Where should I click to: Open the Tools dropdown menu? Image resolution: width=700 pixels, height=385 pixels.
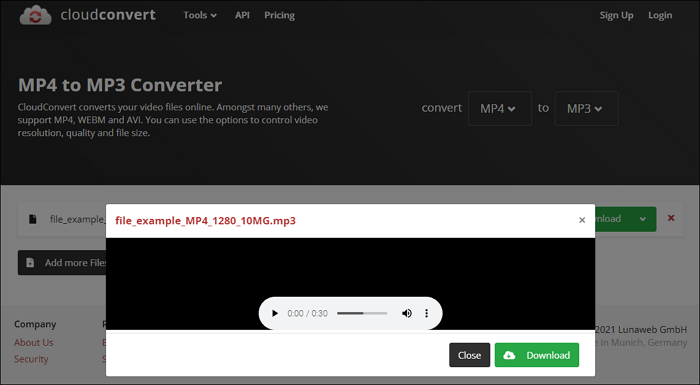200,15
